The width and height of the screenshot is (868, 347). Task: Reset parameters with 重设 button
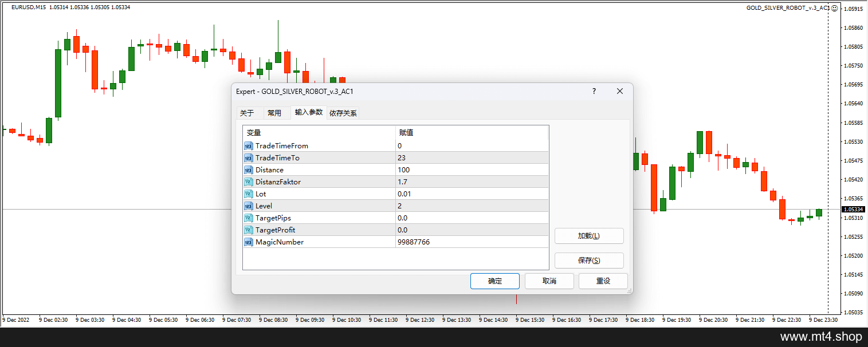[603, 281]
